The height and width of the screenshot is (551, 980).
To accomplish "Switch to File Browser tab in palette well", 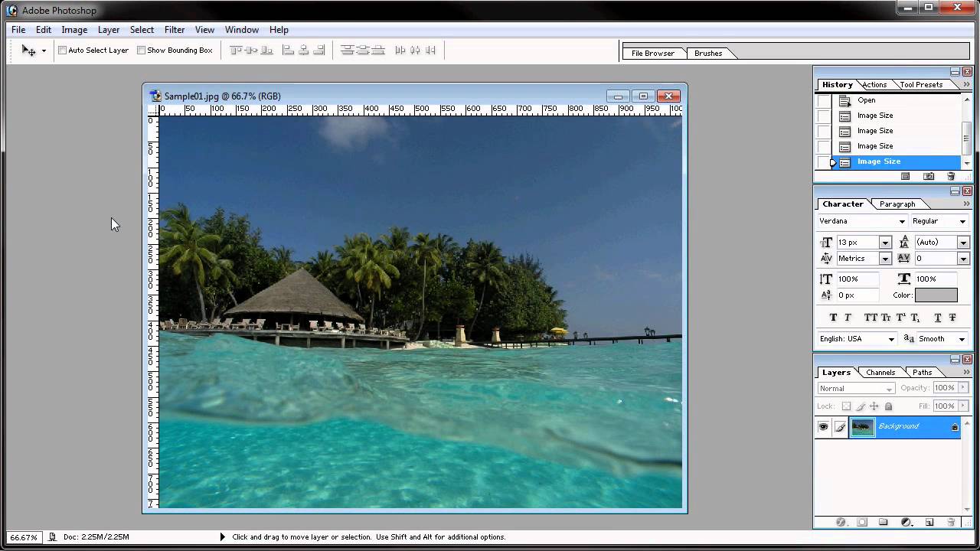I will tap(653, 54).
